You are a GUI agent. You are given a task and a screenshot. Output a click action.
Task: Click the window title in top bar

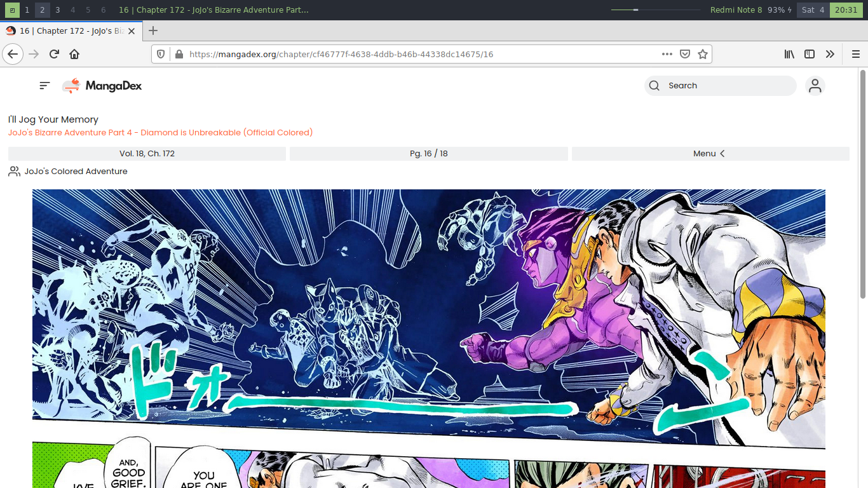(214, 10)
